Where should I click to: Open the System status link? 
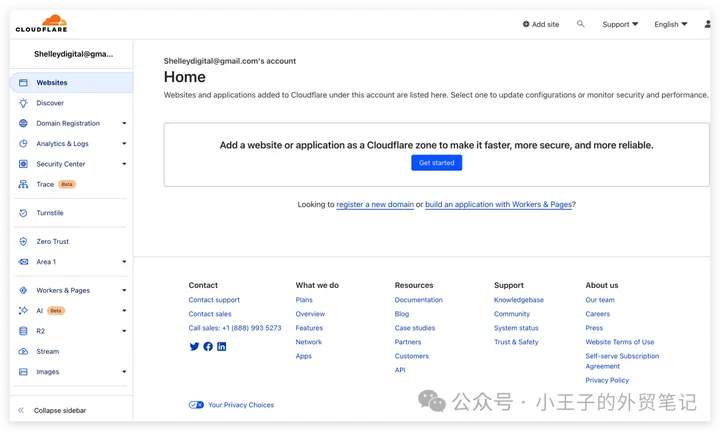516,328
